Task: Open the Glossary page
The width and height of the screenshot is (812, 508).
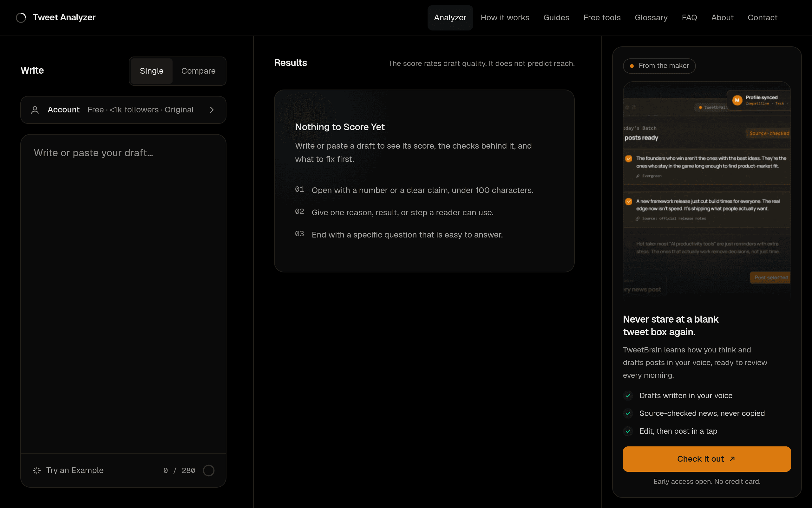Action: (x=651, y=17)
